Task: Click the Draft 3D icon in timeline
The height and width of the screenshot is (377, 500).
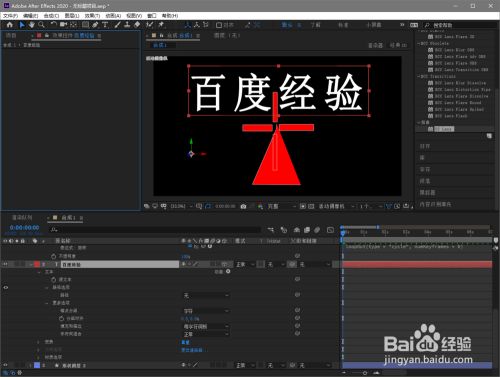Action: [284, 230]
